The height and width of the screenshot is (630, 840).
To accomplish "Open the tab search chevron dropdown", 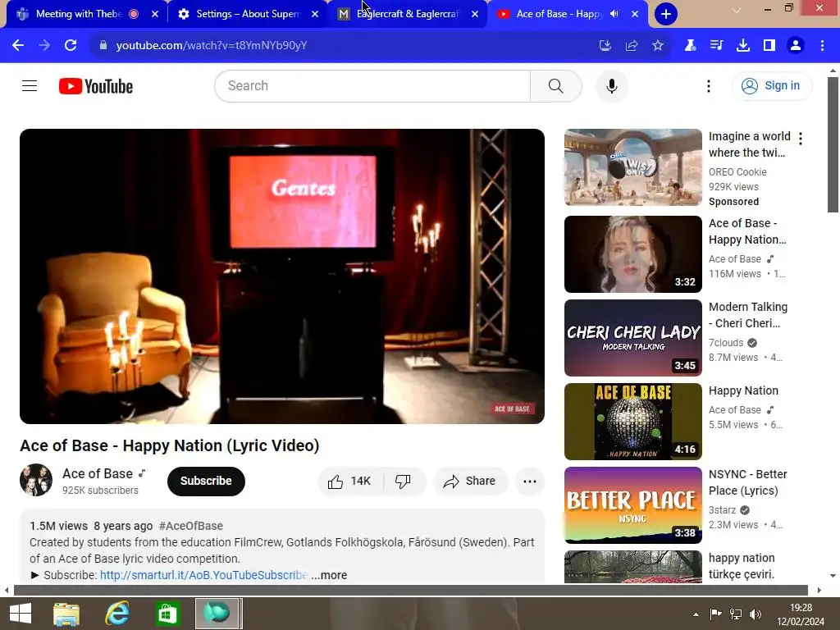I will [x=737, y=10].
